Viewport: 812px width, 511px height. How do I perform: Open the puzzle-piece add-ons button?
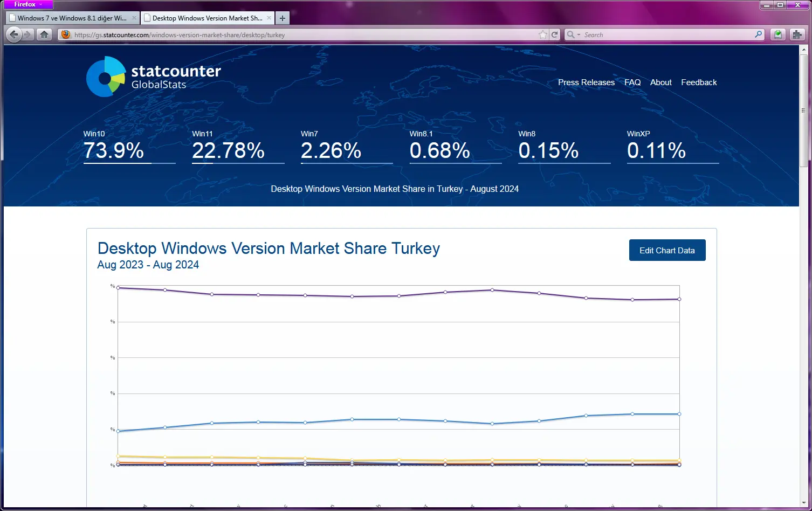pos(797,34)
